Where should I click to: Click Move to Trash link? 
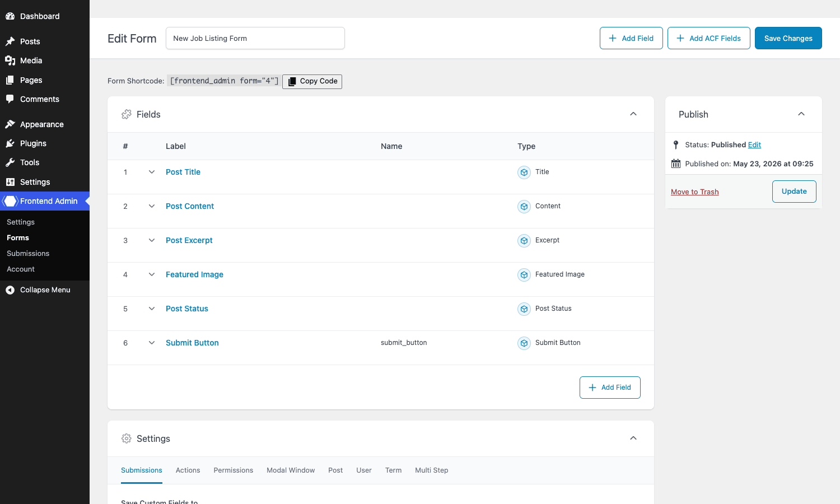(694, 192)
